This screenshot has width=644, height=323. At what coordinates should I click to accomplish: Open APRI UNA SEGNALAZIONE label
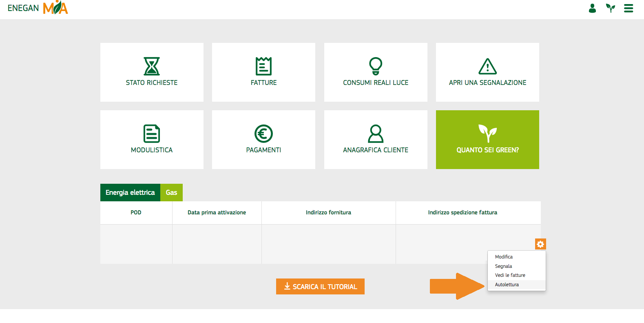pos(487,82)
